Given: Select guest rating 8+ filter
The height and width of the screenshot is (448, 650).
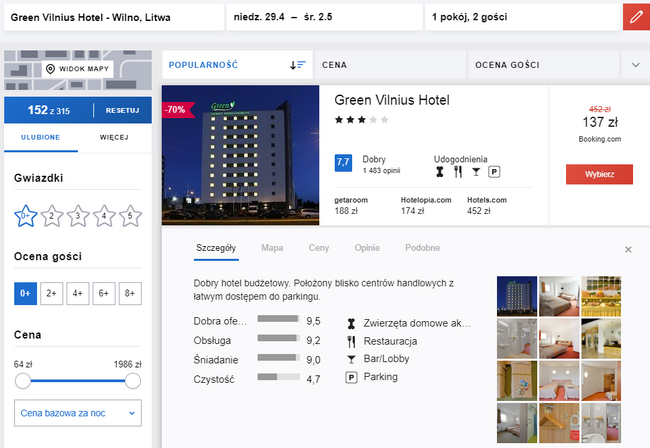Looking at the screenshot, I should [130, 293].
